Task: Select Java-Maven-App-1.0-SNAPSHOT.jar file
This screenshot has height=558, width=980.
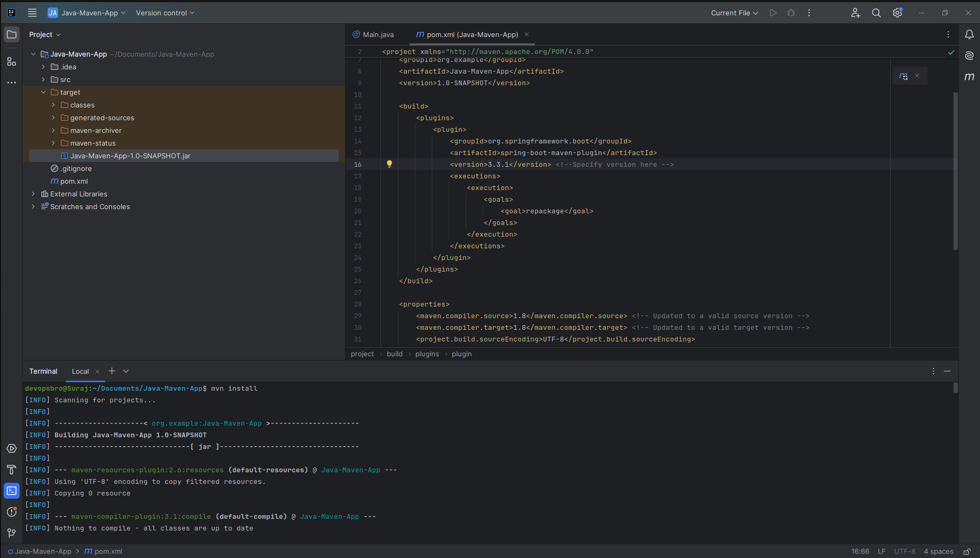Action: (x=184, y=156)
